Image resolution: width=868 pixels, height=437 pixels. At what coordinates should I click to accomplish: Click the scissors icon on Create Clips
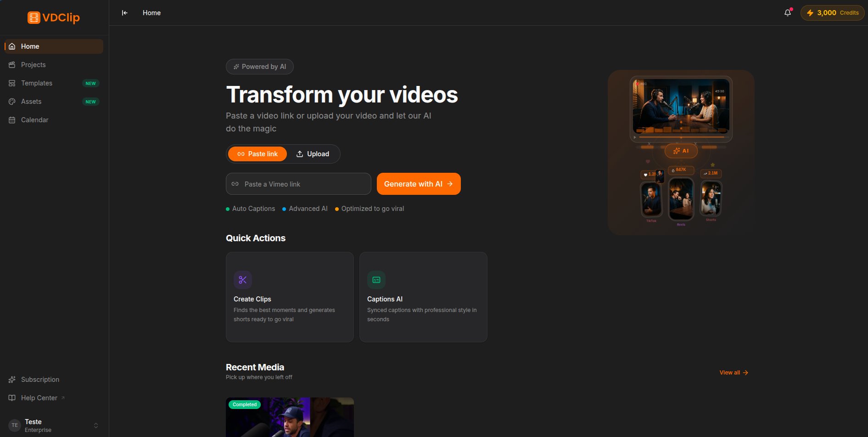pos(243,280)
